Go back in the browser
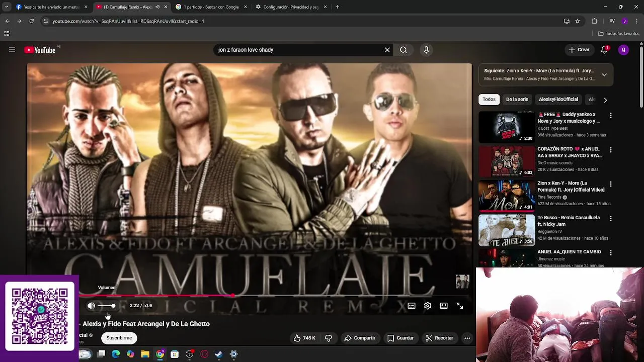 (x=7, y=21)
